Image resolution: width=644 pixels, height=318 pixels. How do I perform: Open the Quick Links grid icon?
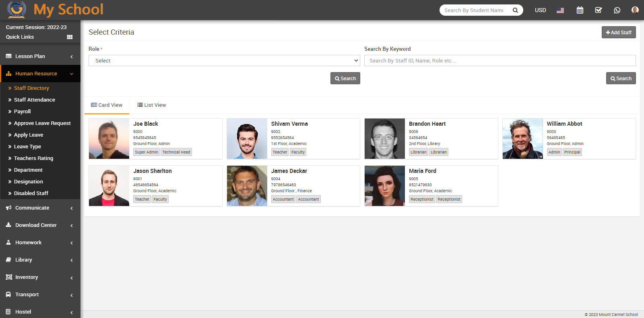click(x=70, y=37)
